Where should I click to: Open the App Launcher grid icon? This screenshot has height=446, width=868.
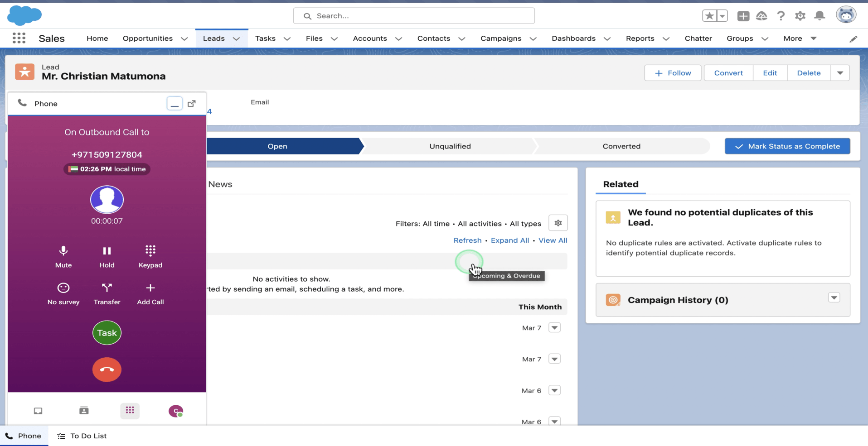pyautogui.click(x=19, y=38)
